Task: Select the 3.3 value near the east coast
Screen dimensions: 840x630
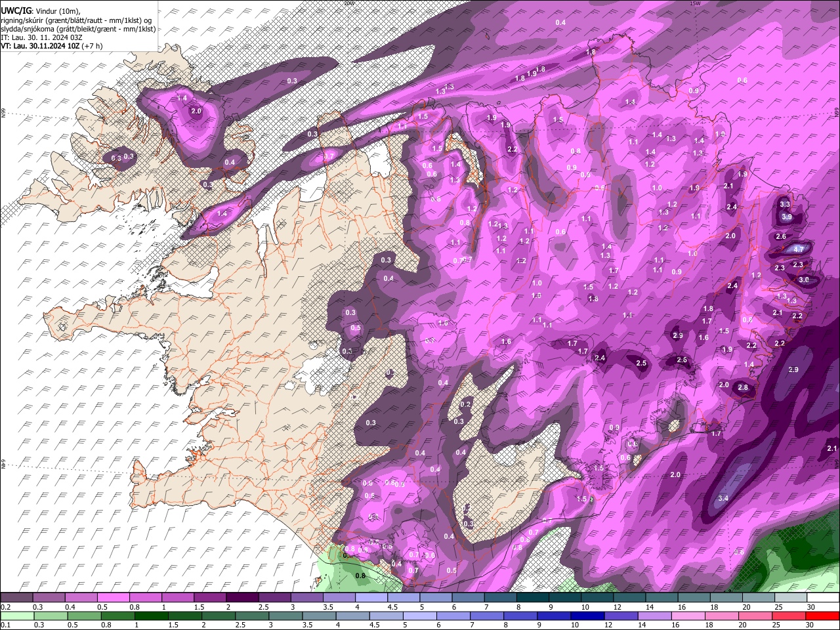Action: click(x=785, y=205)
